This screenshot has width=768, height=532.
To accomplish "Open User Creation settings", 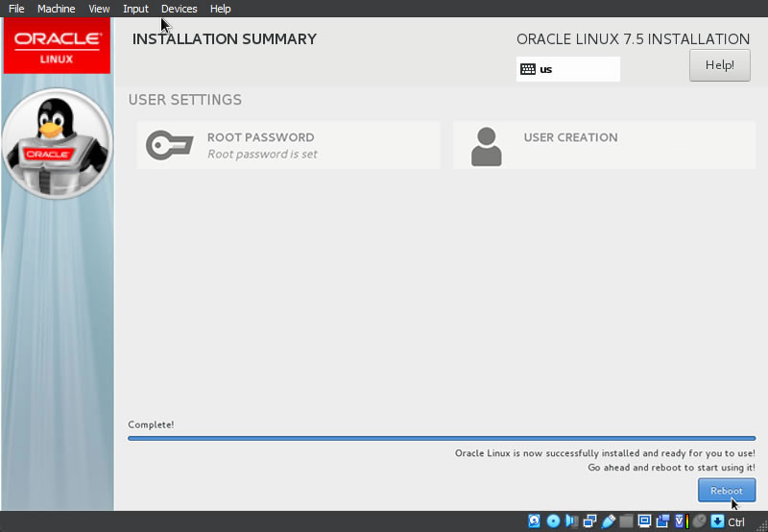I will [605, 146].
